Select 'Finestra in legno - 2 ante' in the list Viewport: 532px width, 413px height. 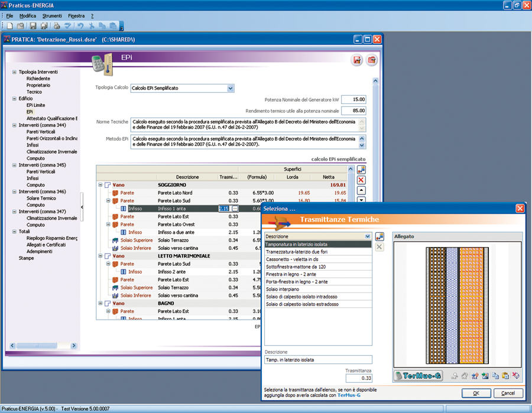pos(318,274)
